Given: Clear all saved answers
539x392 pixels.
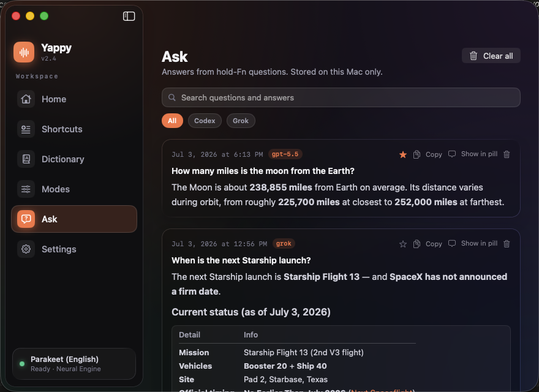Looking at the screenshot, I should click(491, 56).
